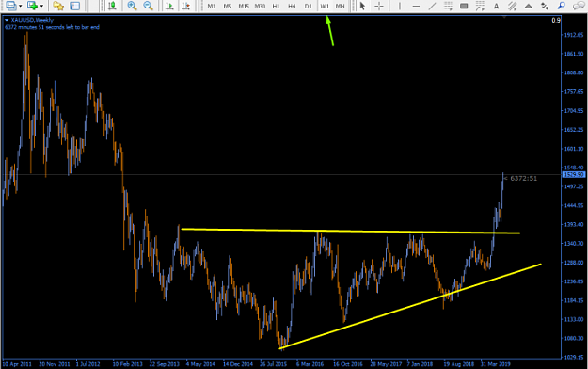The image size is (588, 369).
Task: Click the 0.9 value at top right
Action: [x=556, y=21]
